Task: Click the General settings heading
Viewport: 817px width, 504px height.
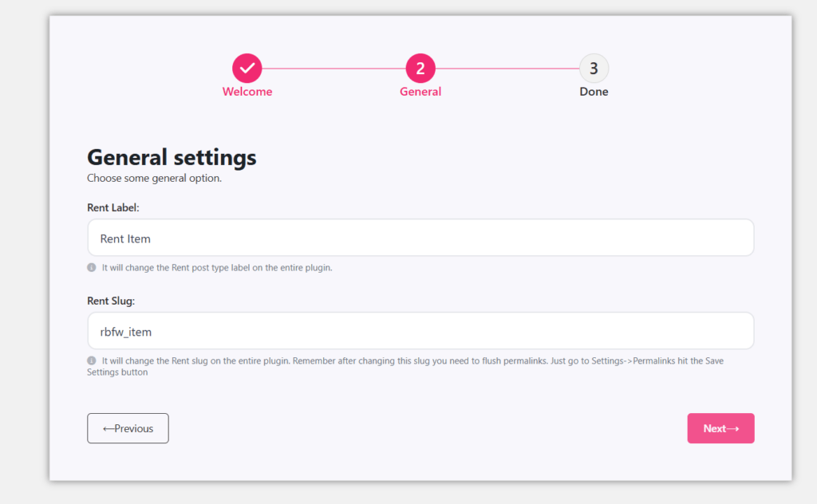Action: point(172,157)
